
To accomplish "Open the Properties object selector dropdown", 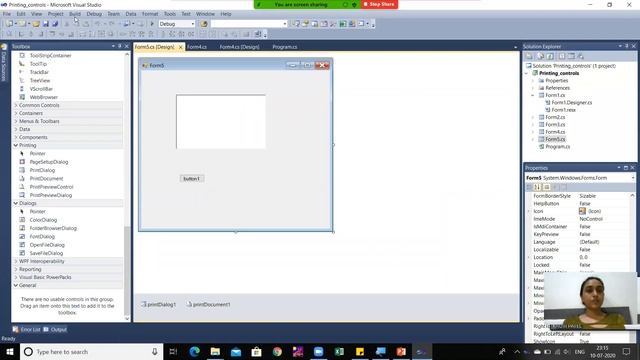I will [633, 178].
